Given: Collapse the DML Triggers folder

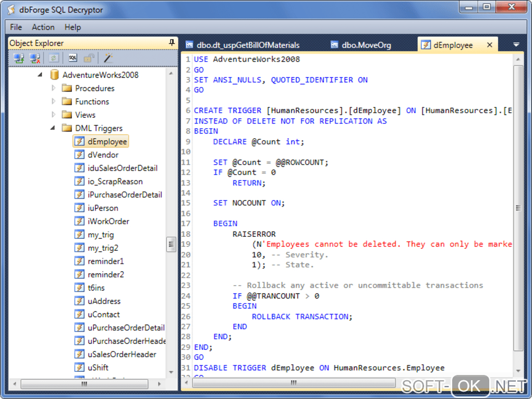Looking at the screenshot, I should [x=53, y=128].
